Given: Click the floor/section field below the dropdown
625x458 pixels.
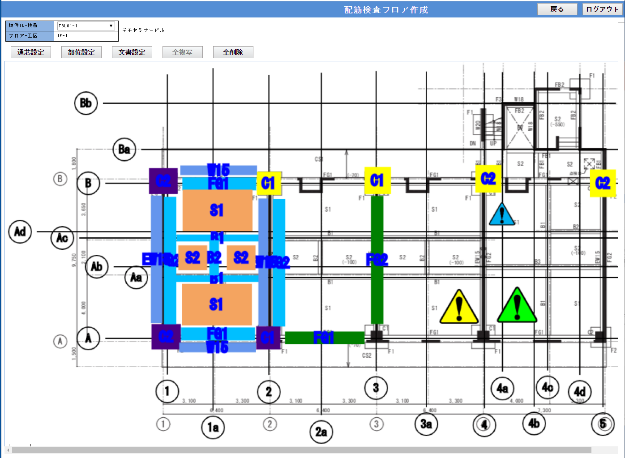Looking at the screenshot, I should click(85, 35).
